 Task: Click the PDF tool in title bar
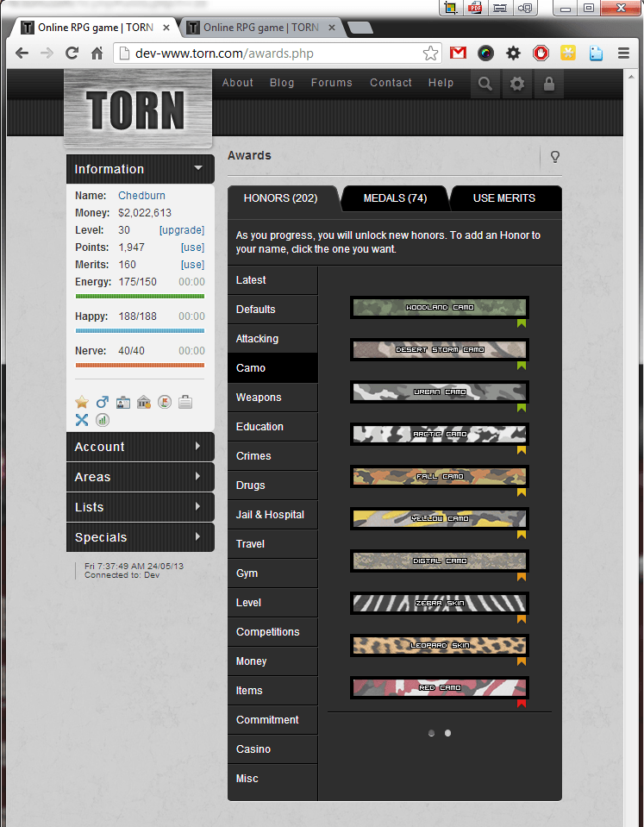point(475,8)
